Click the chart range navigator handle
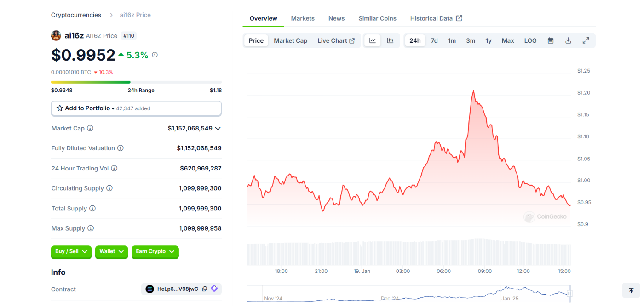This screenshot has width=644, height=306. pyautogui.click(x=569, y=293)
